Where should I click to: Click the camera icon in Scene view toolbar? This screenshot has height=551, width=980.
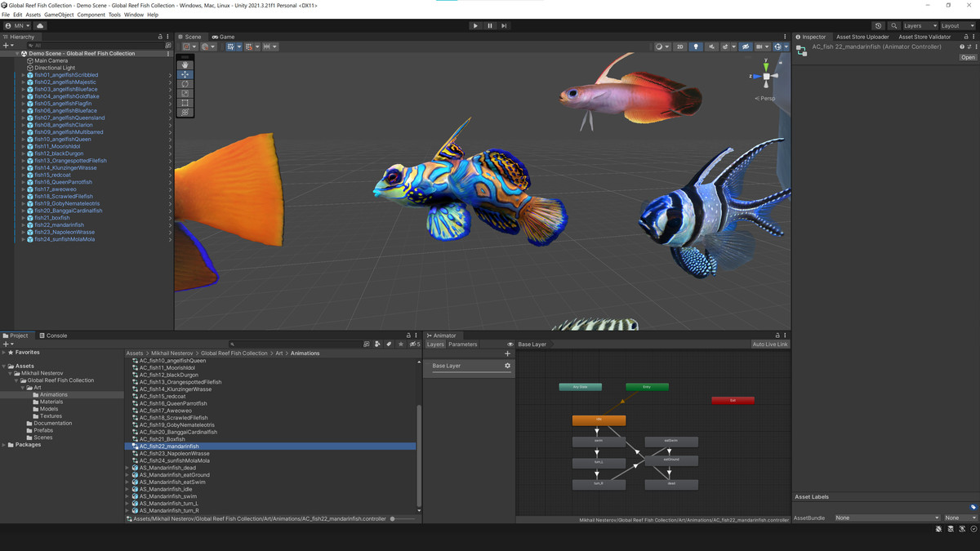point(760,47)
